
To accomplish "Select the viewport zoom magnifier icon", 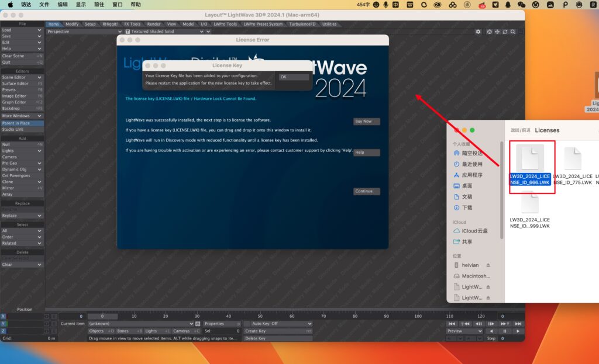I will 513,32.
